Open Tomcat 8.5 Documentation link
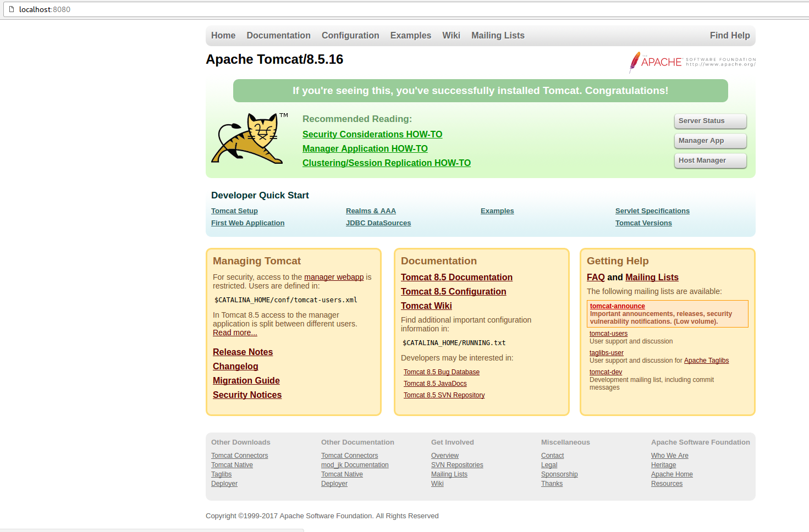This screenshot has height=532, width=809. point(456,278)
